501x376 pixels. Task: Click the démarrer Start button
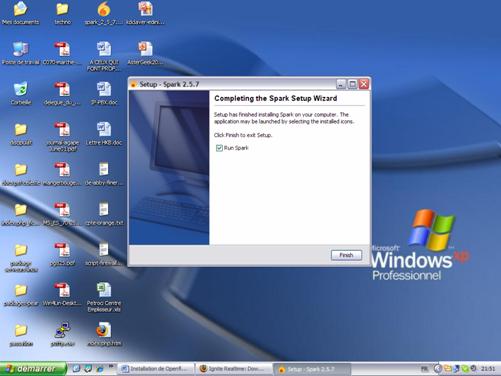tap(33, 369)
